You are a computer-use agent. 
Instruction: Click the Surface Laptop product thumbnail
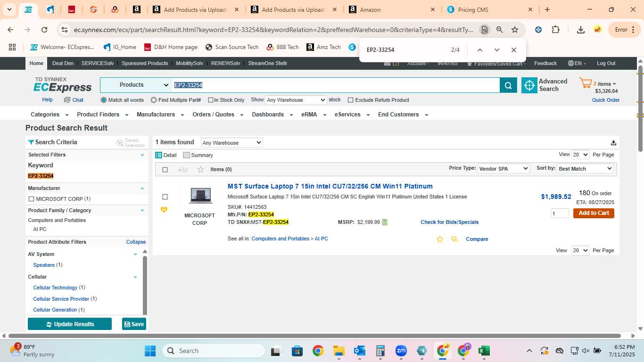[200, 196]
